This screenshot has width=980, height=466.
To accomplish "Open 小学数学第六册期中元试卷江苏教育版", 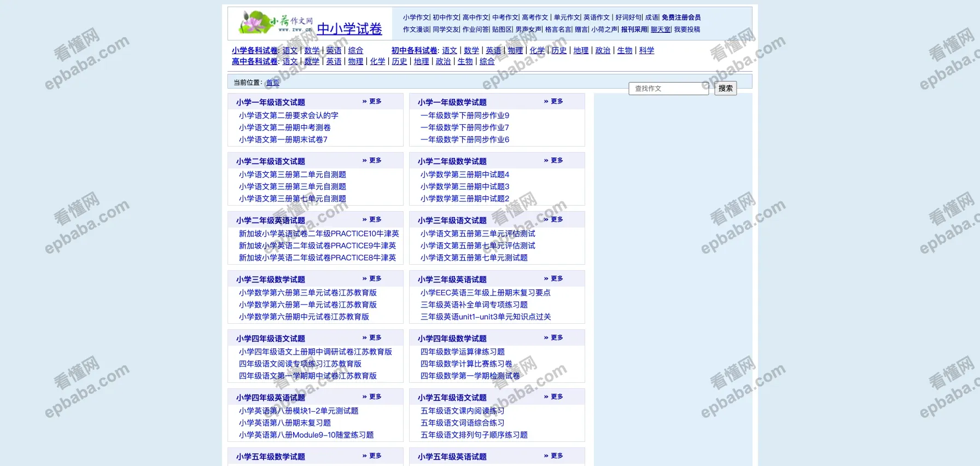I will (304, 317).
